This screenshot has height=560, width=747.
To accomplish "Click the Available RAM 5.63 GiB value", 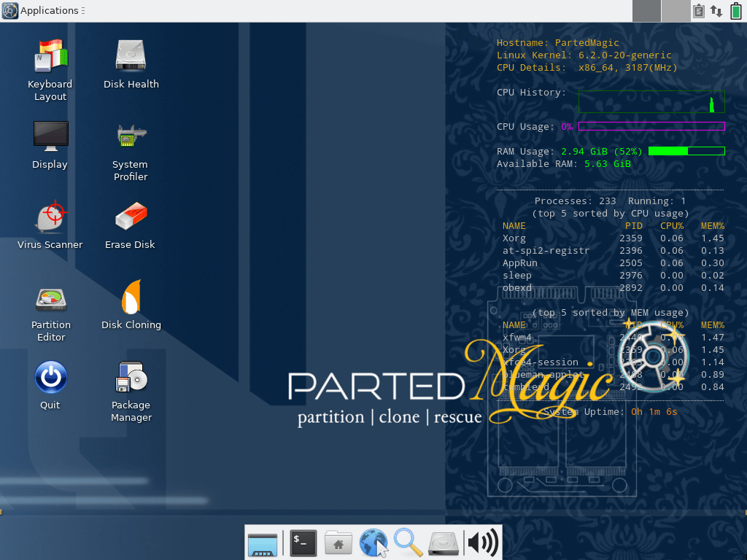I will [x=608, y=164].
